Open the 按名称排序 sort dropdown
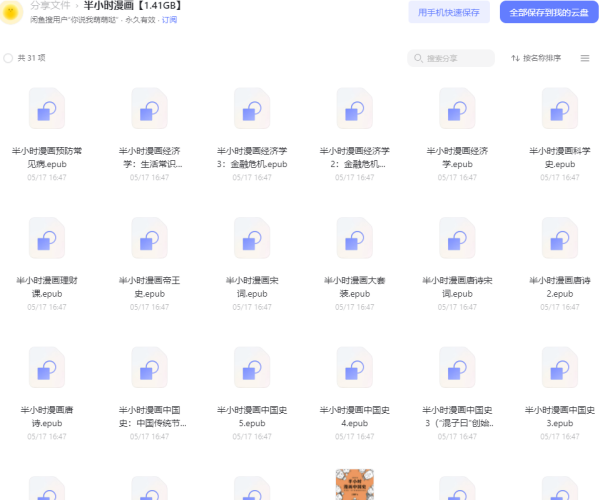Screen dimensions: 600x500 point(536,58)
